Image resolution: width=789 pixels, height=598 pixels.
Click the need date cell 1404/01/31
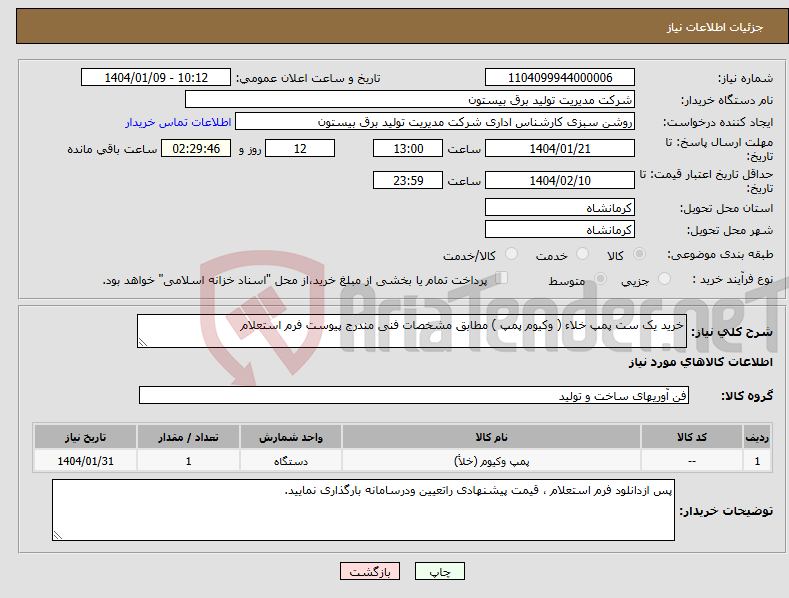[x=86, y=461]
